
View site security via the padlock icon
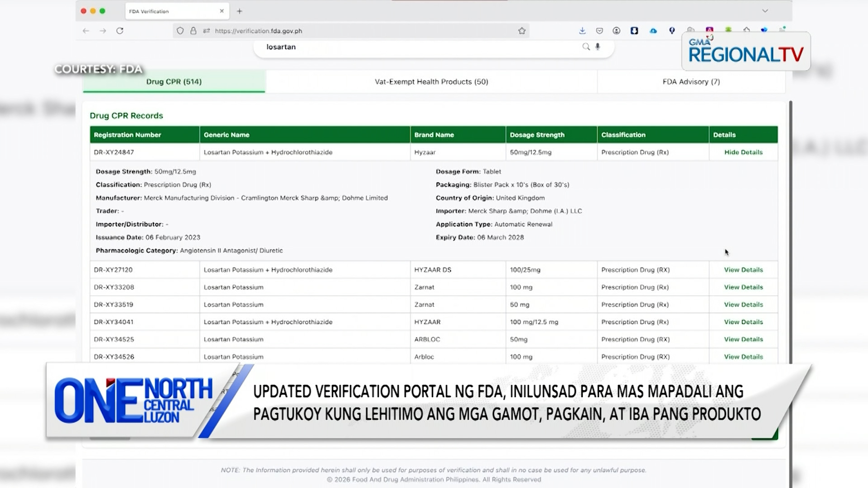pyautogui.click(x=193, y=31)
